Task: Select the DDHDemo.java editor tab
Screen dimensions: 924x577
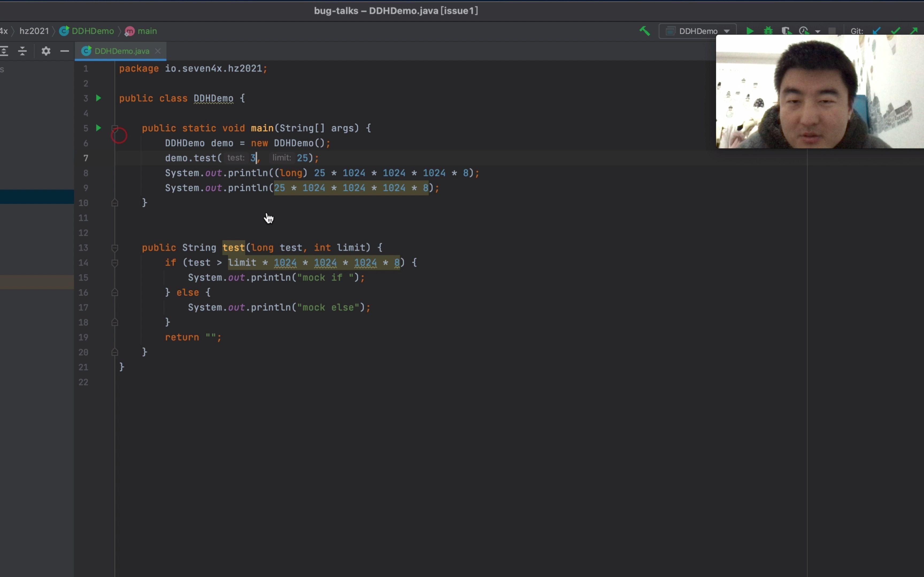Action: [x=121, y=51]
